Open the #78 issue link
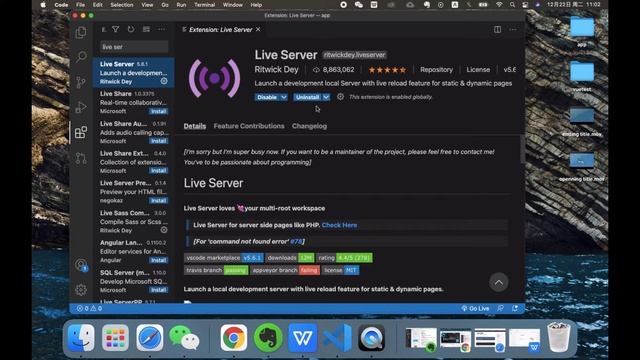640x360 pixels. (296, 241)
